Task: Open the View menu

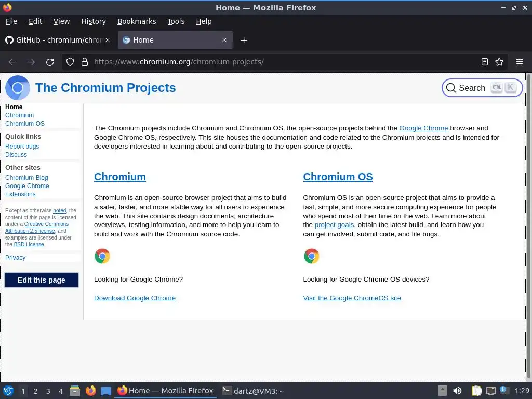Action: (x=61, y=21)
